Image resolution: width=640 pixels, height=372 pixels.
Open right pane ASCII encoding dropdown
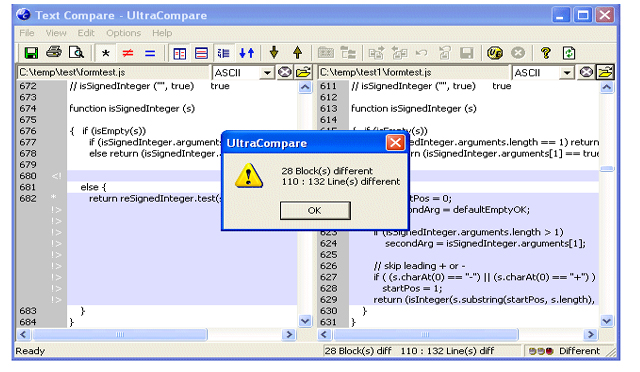coord(567,73)
